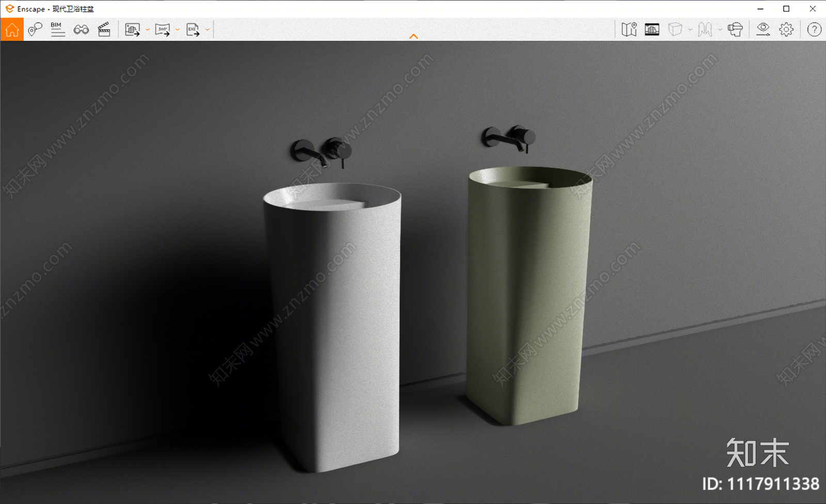The image size is (826, 504).
Task: Select the white model cube mode
Action: (675, 29)
